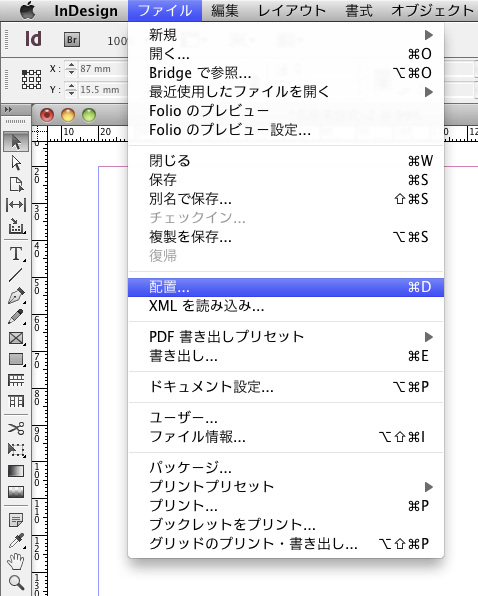Select the Page tool
Screen dimensions: 478x596
pyautogui.click(x=16, y=184)
